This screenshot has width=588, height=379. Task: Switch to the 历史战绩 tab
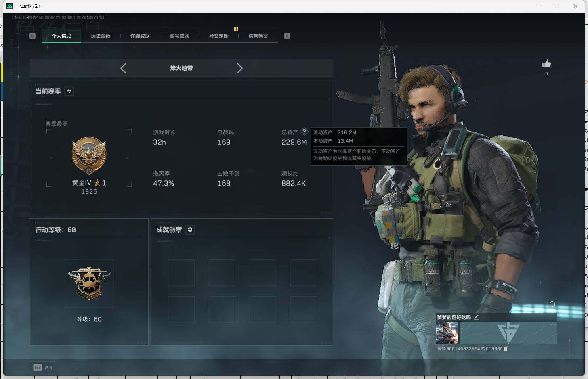[x=101, y=36]
